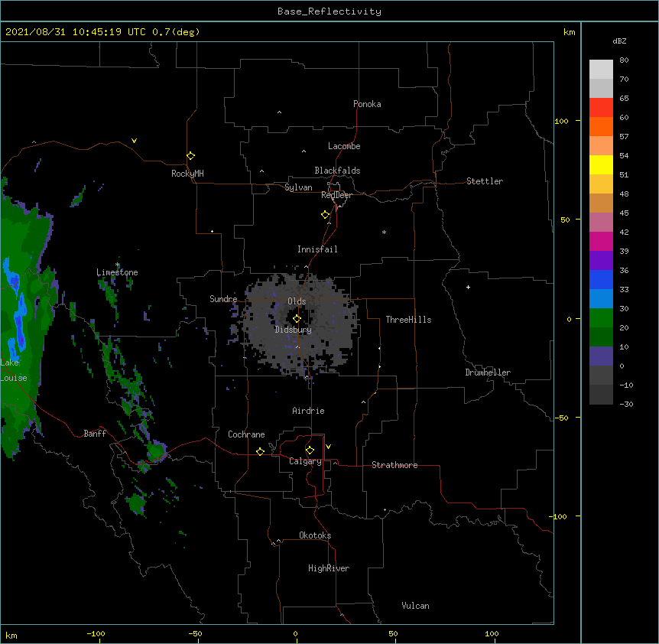This screenshot has height=644, width=659.
Task: Pick the white 70-80 dBZ legend swatch
Action: pyautogui.click(x=601, y=70)
